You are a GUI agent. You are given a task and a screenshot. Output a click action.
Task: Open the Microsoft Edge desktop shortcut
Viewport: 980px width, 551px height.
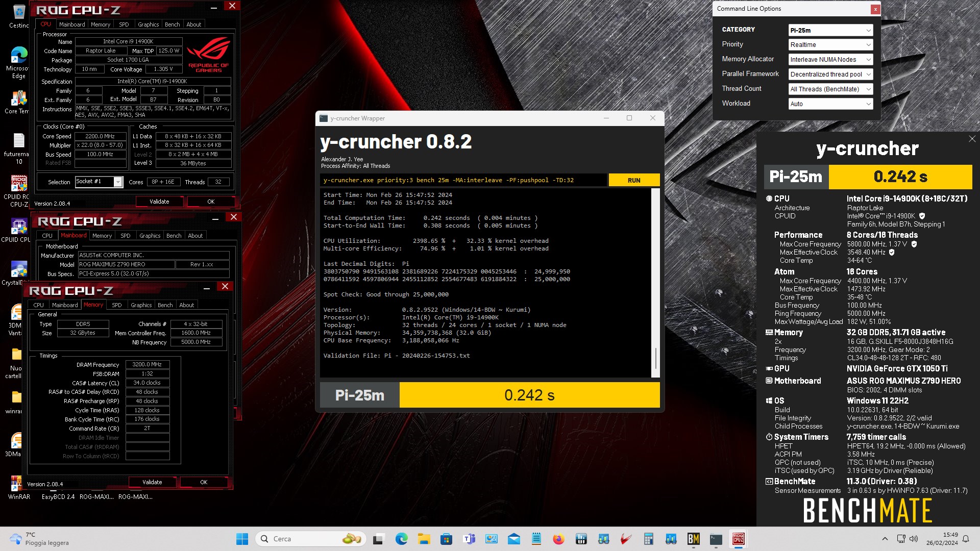click(19, 62)
